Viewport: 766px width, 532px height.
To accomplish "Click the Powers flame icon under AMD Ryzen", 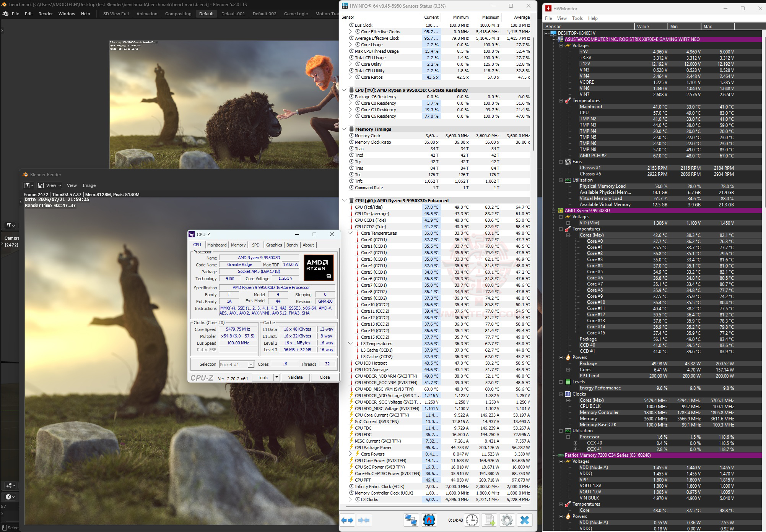I will 568,357.
